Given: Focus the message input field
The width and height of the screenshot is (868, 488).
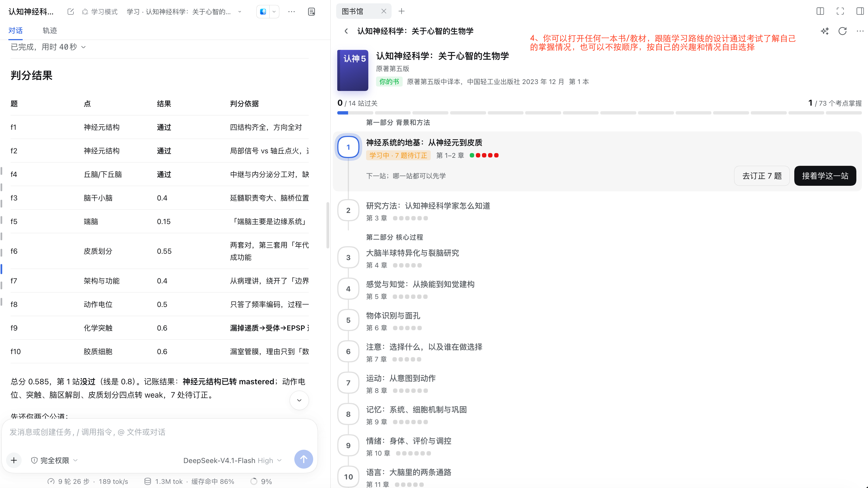Looking at the screenshot, I should point(159,432).
